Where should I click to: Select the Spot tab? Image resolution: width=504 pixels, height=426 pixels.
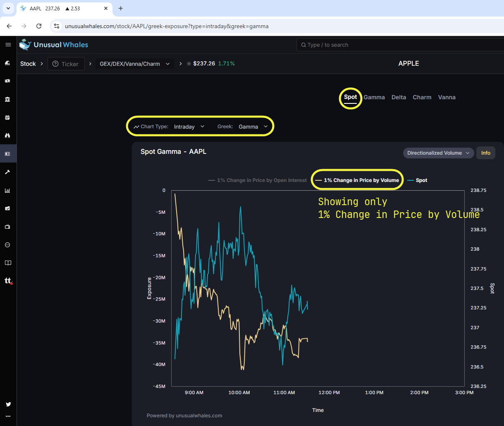coord(350,97)
